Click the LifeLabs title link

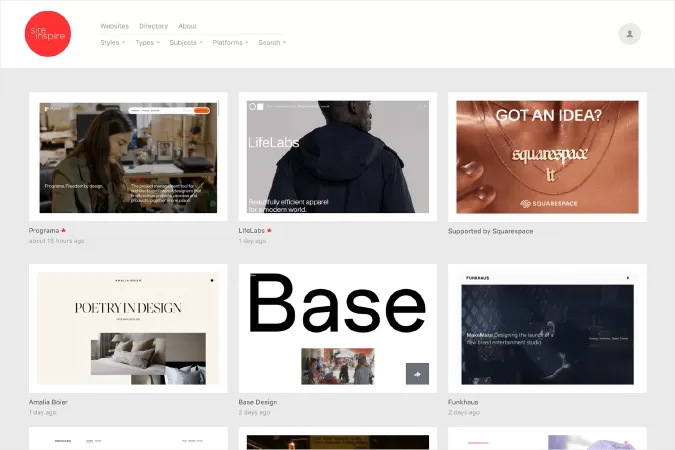pos(252,230)
